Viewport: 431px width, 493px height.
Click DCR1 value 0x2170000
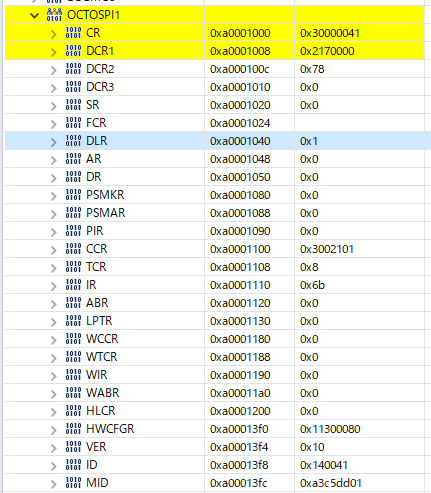pos(327,51)
